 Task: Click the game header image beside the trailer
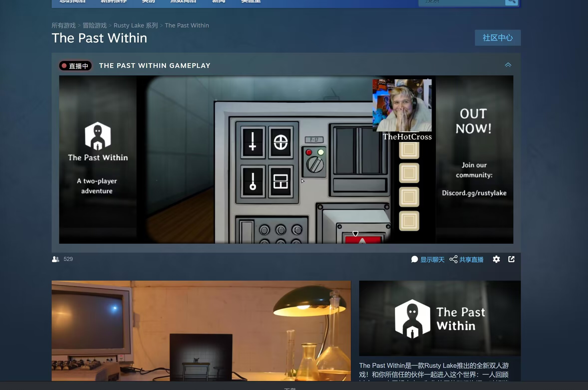click(440, 318)
